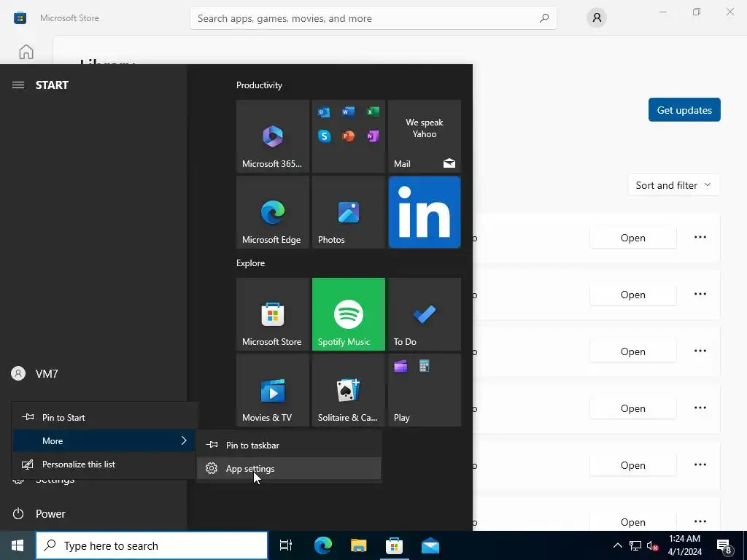
Task: Open the Photos tile
Action: point(348,212)
